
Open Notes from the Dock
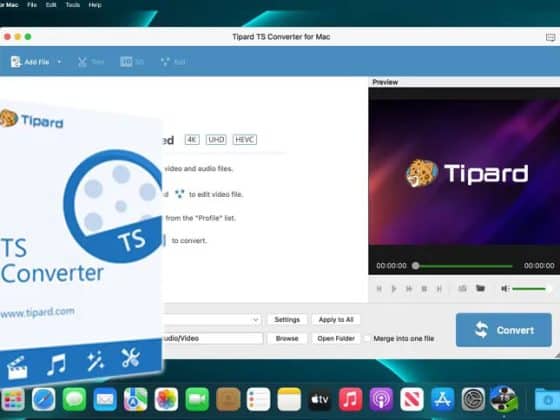[x=289, y=399]
